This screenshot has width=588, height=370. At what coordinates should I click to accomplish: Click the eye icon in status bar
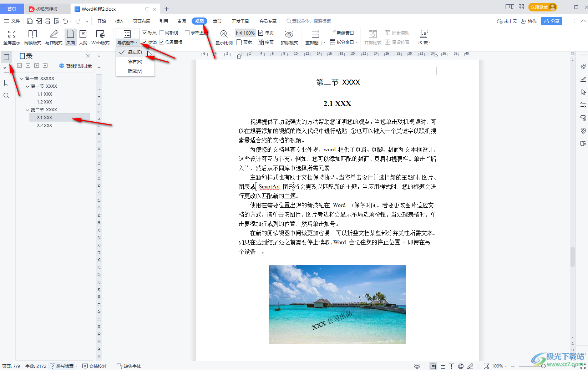click(417, 366)
